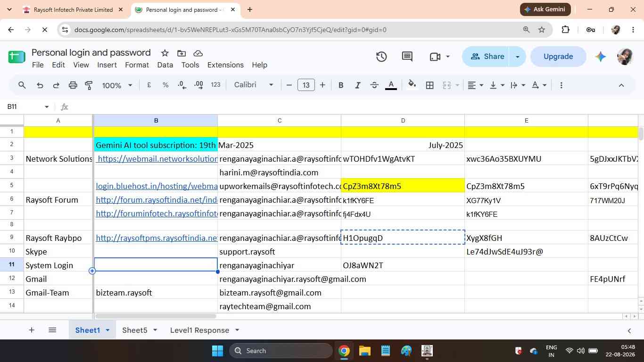The height and width of the screenshot is (362, 644).
Task: Open the forum.raysoftindia.net link in B6
Action: point(157,200)
